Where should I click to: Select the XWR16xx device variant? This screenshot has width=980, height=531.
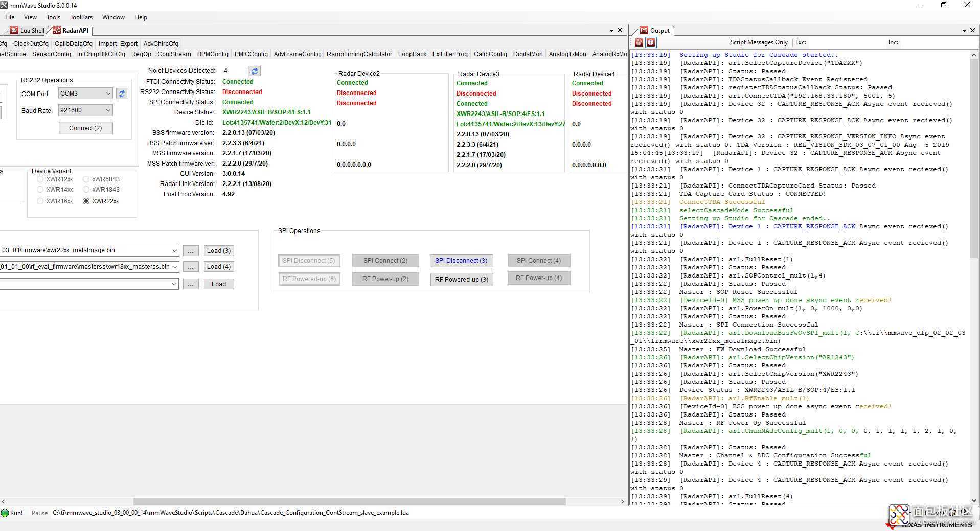tap(40, 201)
